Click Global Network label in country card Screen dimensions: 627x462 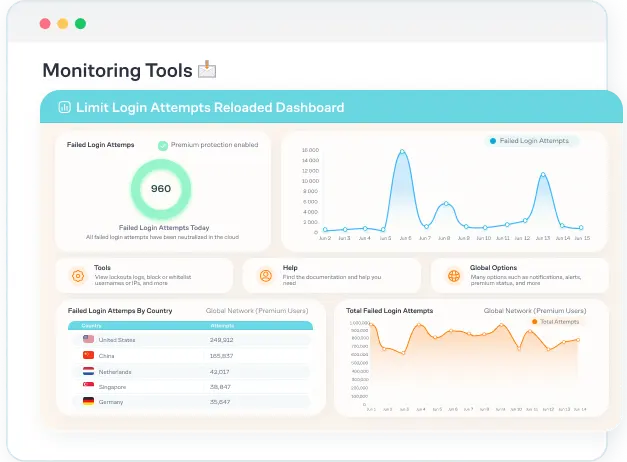pyautogui.click(x=257, y=311)
